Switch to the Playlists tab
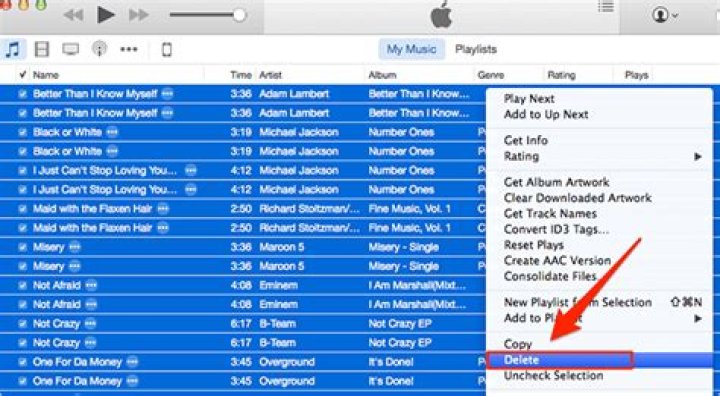 (476, 49)
